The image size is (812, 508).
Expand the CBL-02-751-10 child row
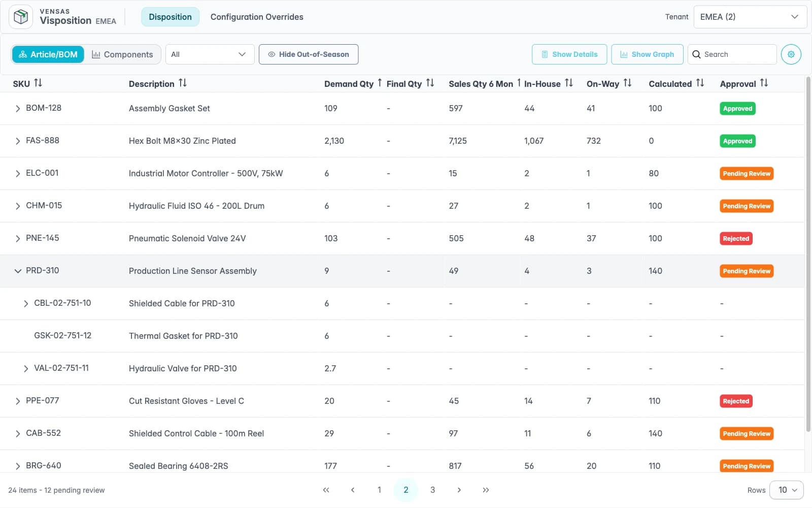(26, 303)
